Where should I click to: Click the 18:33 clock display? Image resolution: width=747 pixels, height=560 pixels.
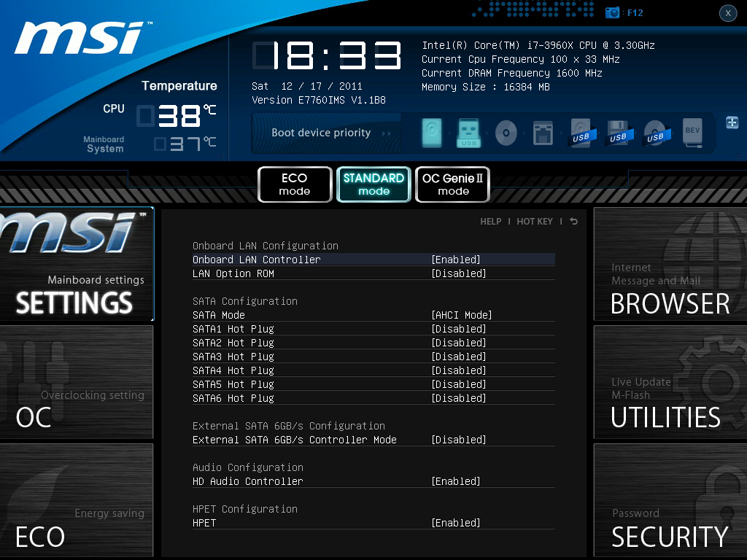[x=327, y=55]
